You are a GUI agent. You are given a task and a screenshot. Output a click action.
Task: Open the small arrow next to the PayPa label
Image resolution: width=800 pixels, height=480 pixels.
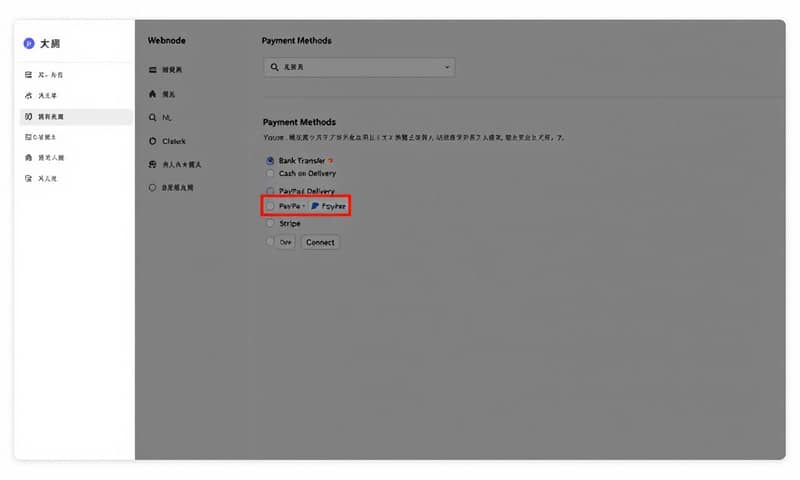[x=304, y=206]
